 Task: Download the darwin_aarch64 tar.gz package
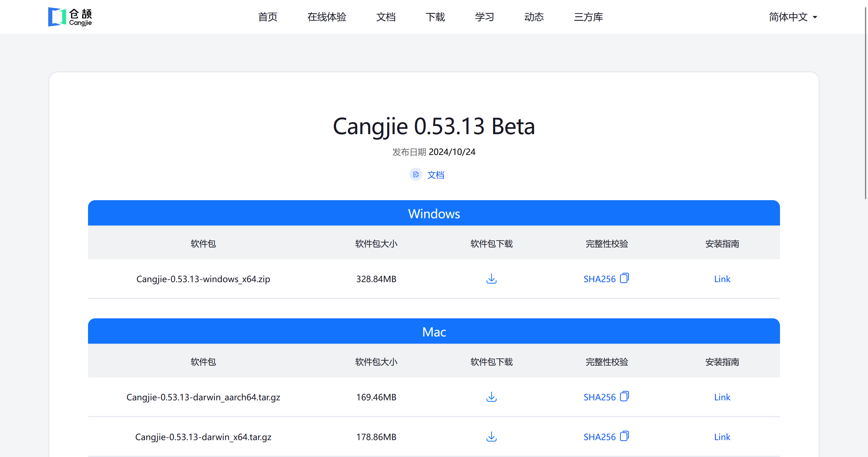tap(491, 397)
